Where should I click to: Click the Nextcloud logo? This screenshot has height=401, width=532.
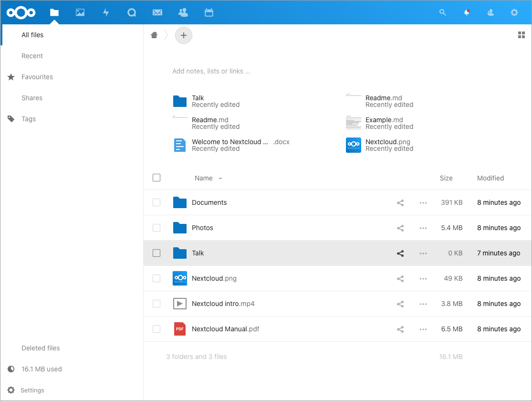[21, 12]
